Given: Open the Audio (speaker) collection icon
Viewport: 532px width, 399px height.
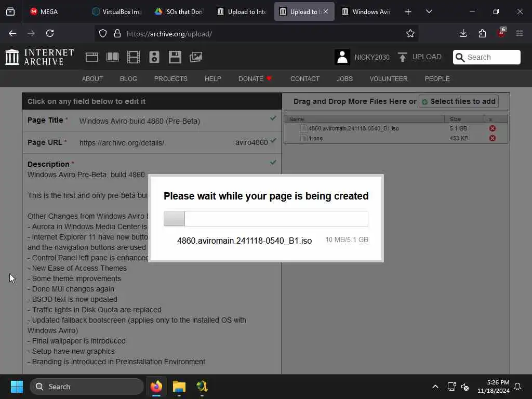Looking at the screenshot, I should point(154,57).
